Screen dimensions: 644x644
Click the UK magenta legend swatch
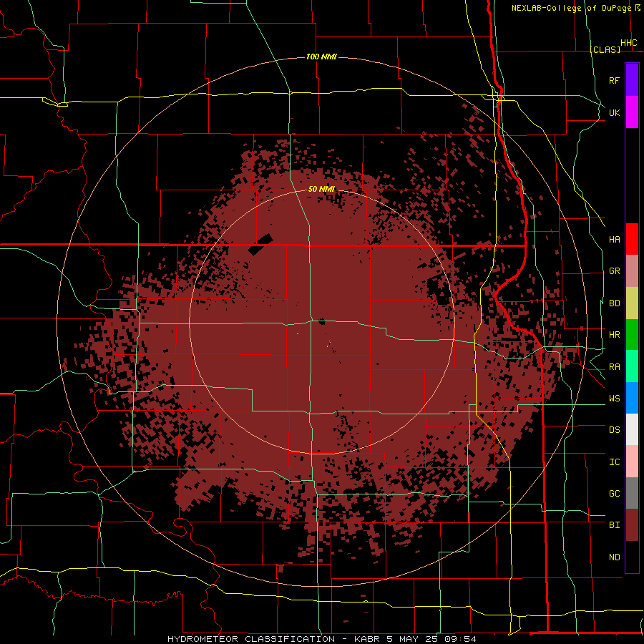(632, 112)
